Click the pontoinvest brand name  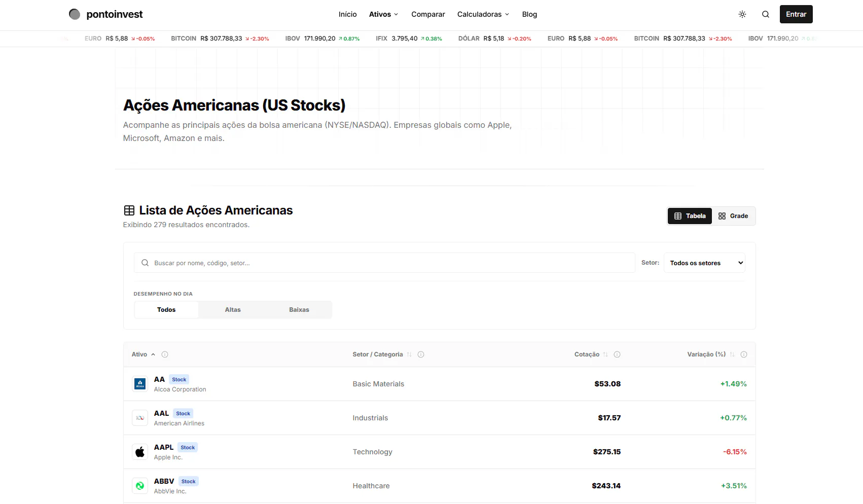pyautogui.click(x=115, y=14)
